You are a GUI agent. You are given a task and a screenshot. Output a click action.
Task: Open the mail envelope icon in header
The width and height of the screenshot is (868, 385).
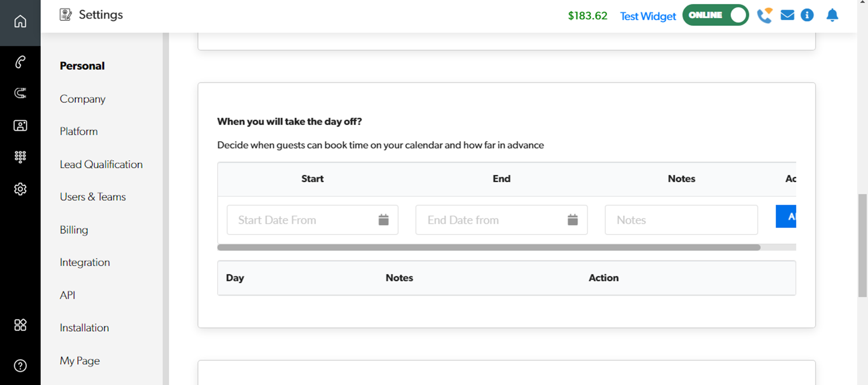pos(787,16)
